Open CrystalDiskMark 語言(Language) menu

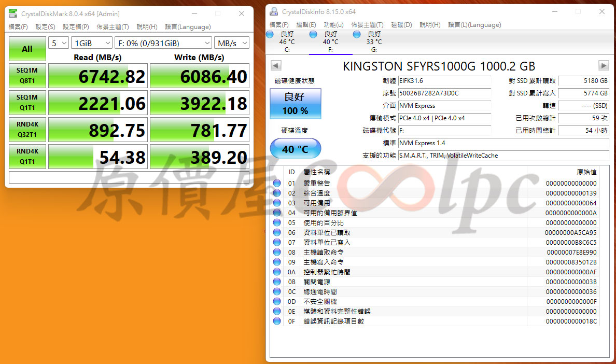pyautogui.click(x=188, y=26)
